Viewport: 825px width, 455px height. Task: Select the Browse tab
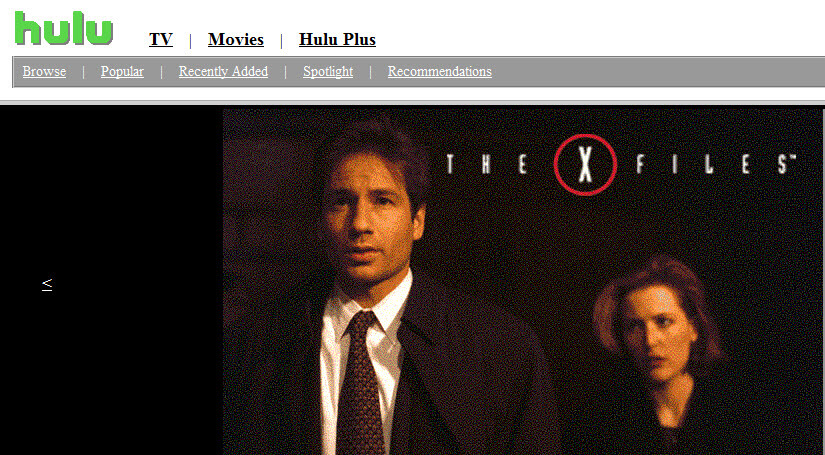pyautogui.click(x=44, y=71)
